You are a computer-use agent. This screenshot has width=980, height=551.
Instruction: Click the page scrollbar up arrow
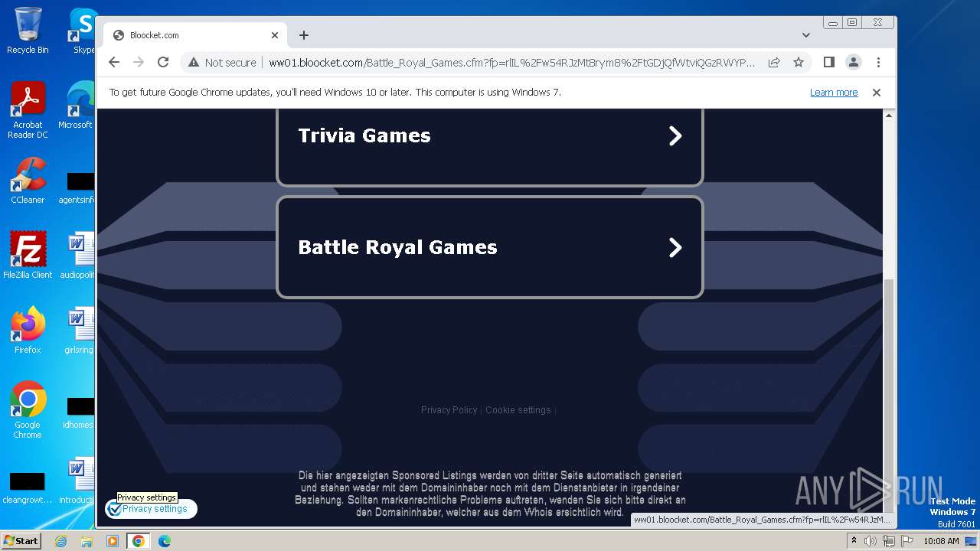click(889, 115)
